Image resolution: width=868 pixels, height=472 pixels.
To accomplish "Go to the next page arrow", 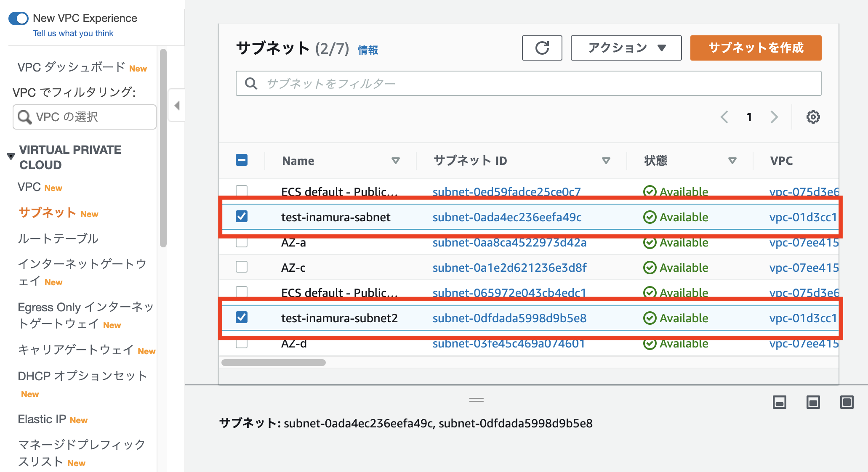I will (x=774, y=117).
